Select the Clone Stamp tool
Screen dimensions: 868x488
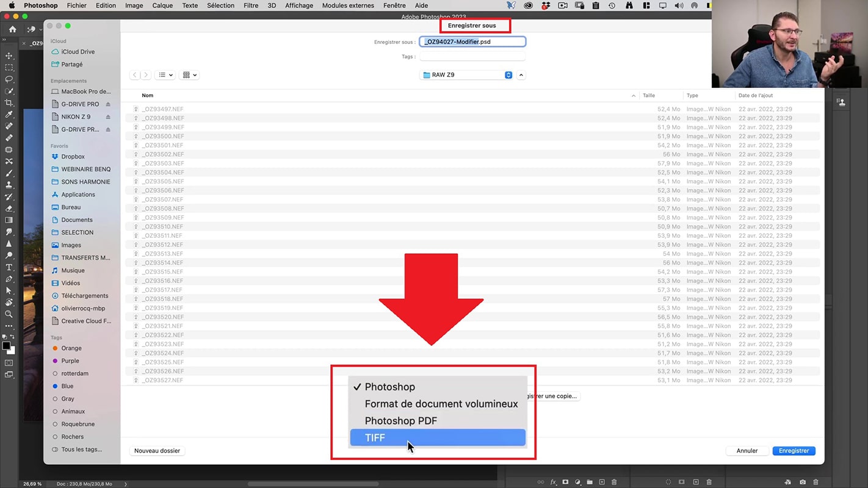pos(9,185)
